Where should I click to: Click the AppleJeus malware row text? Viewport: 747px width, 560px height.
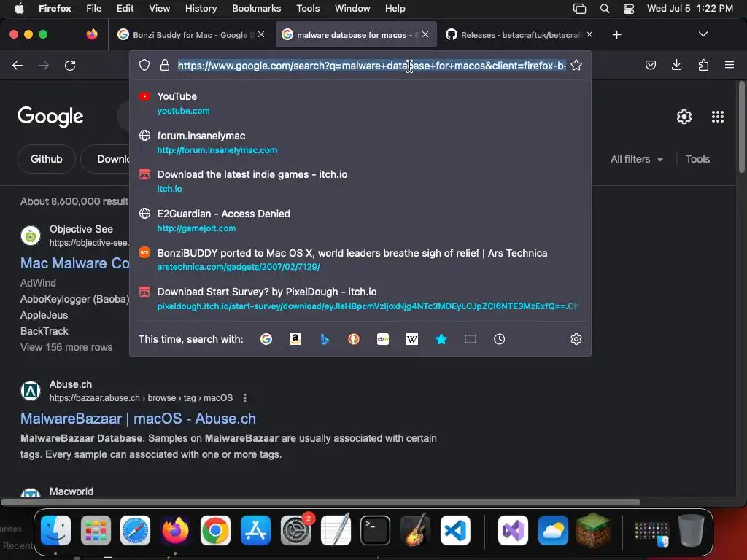point(44,315)
